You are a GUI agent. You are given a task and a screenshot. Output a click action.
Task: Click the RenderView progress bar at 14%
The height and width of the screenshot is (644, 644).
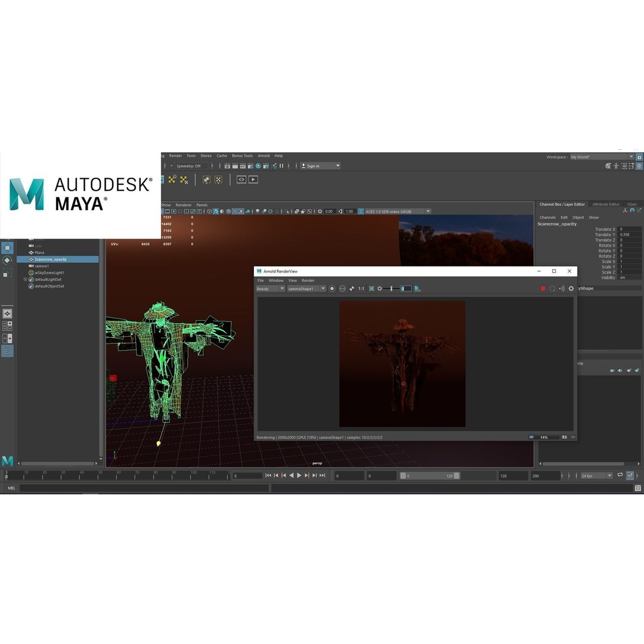click(544, 438)
